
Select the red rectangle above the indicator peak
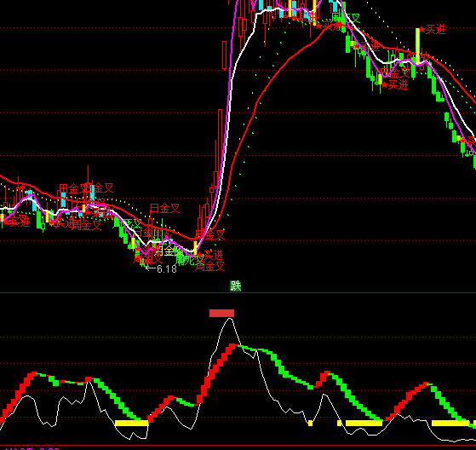[x=221, y=313]
